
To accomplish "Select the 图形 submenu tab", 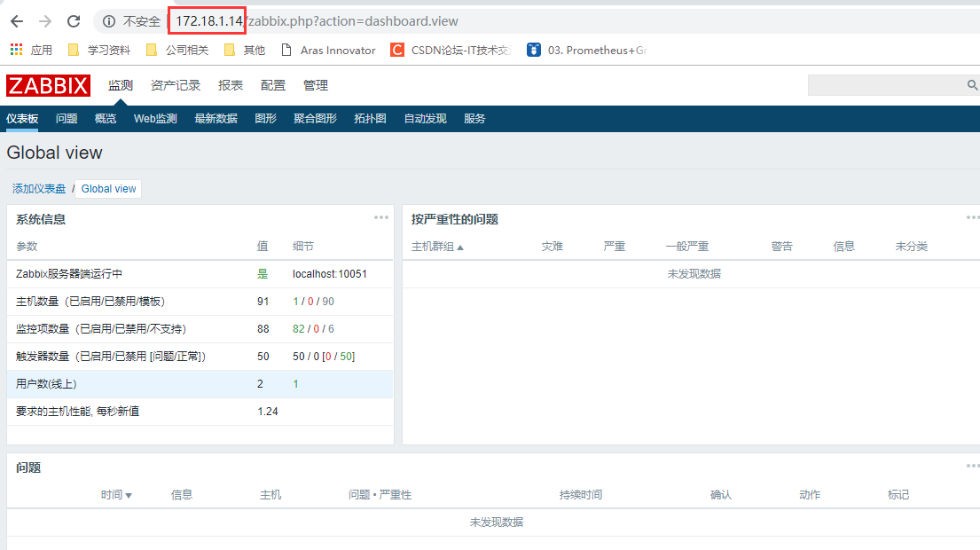I will pyautogui.click(x=266, y=119).
